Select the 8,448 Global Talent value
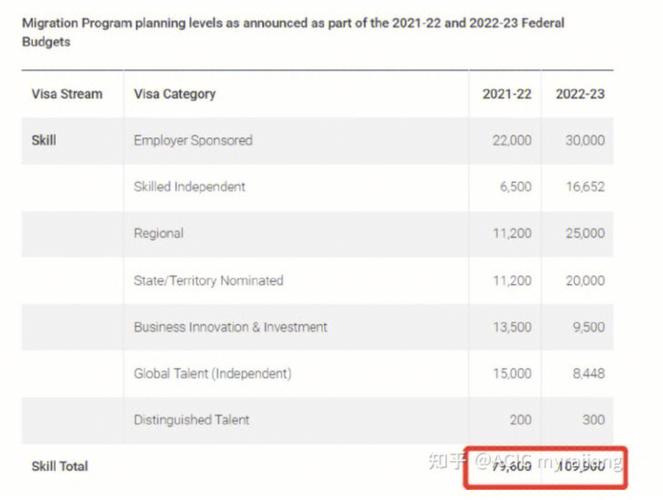 coord(589,374)
